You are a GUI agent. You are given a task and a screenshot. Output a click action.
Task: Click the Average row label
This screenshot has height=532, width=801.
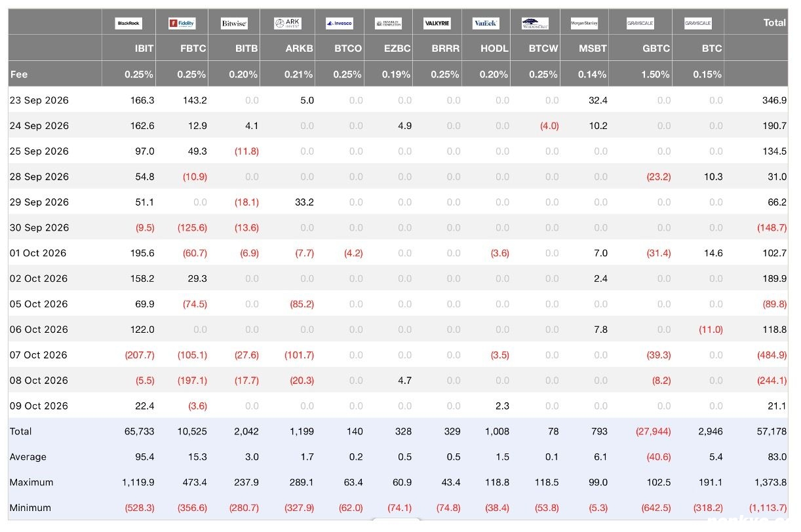click(x=28, y=457)
